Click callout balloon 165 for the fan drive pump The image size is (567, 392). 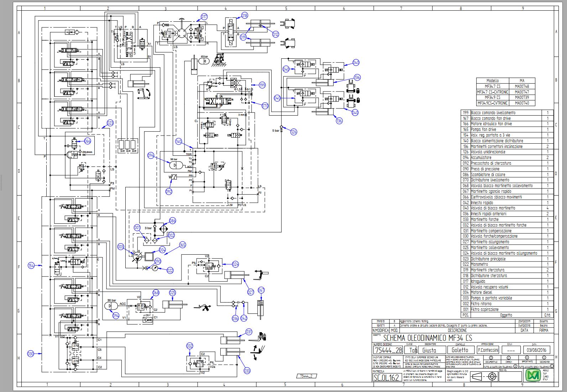pyautogui.click(x=183, y=245)
